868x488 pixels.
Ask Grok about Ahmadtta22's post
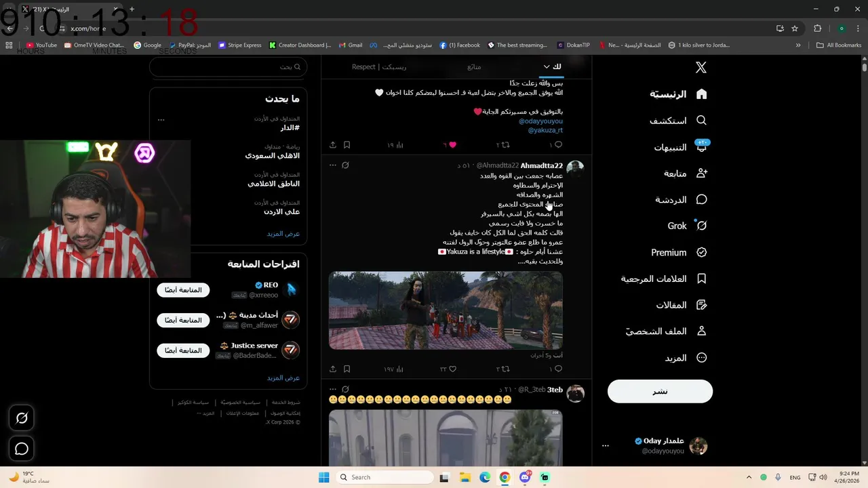[x=345, y=165]
